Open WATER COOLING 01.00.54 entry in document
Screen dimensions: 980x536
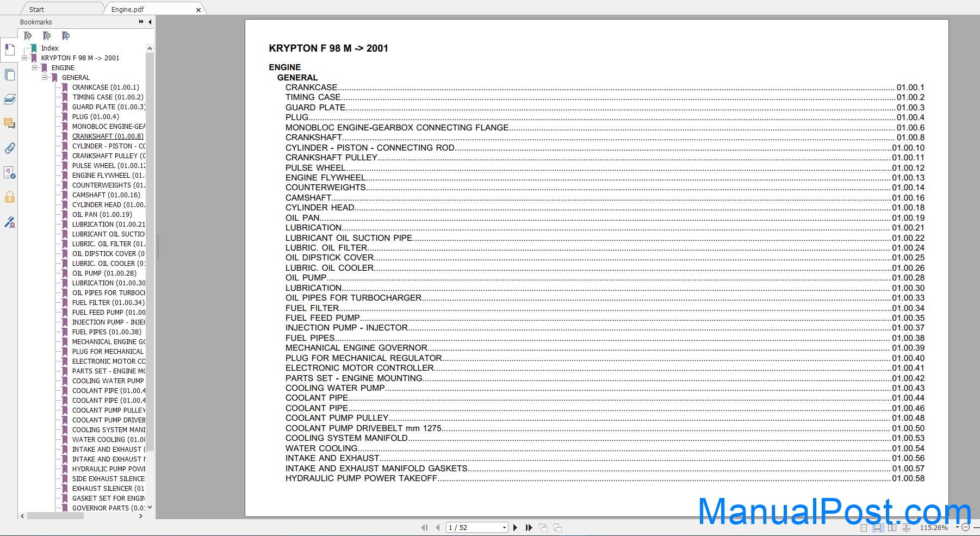coord(605,448)
